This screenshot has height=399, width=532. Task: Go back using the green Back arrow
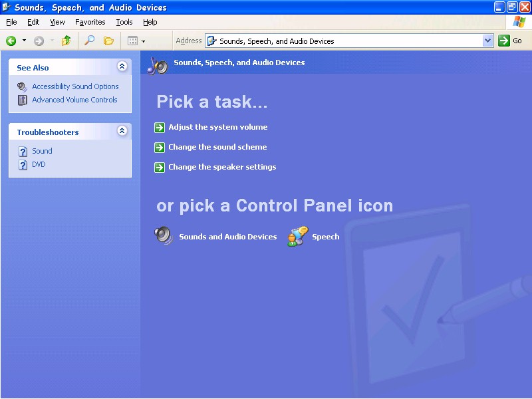click(x=11, y=41)
